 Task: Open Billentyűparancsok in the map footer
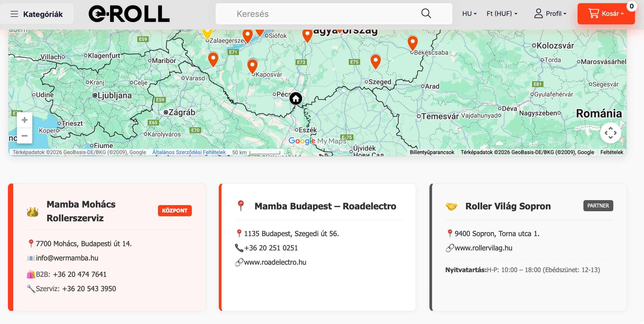tap(432, 152)
